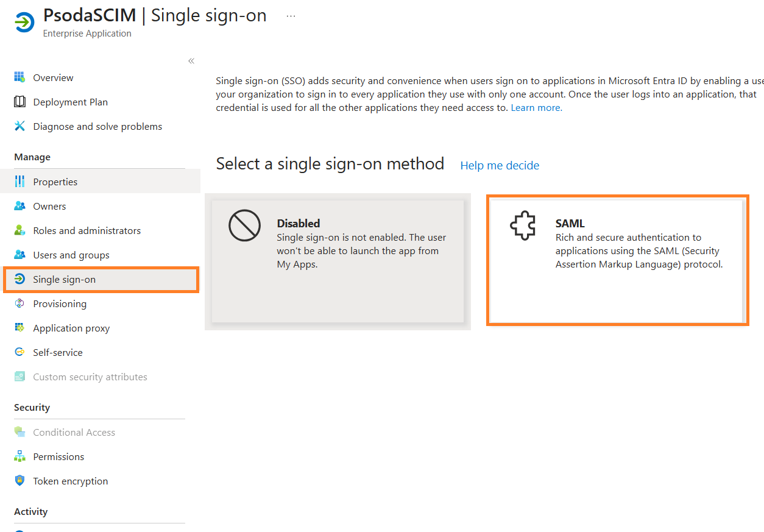Click the Help me decide link
This screenshot has width=764, height=532.
500,165
